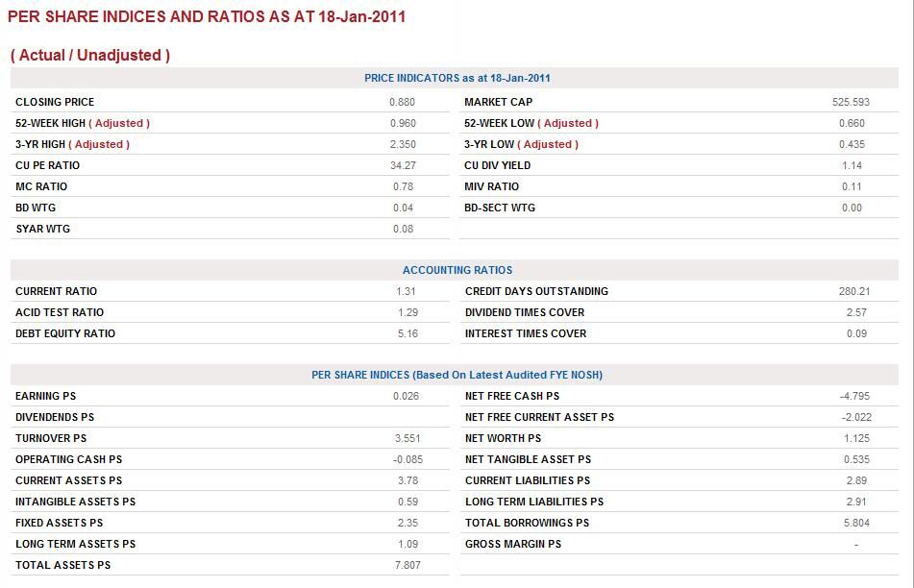
Task: Click the red Adjusted text beside 3-YR LOW
Action: pyautogui.click(x=548, y=144)
